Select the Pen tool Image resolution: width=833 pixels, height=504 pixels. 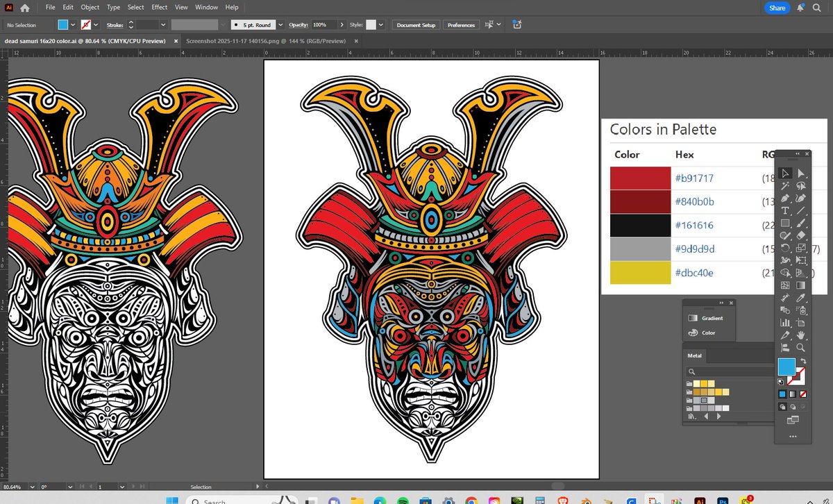coord(785,199)
